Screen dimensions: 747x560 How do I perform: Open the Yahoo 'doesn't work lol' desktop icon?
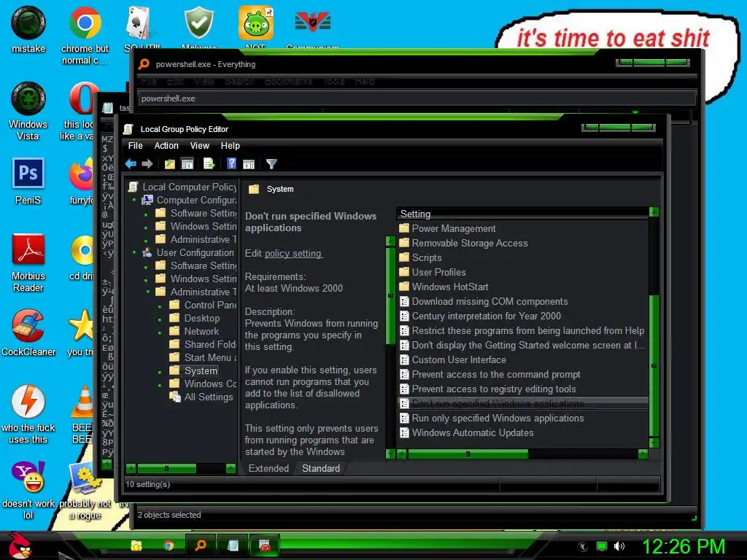[28, 489]
